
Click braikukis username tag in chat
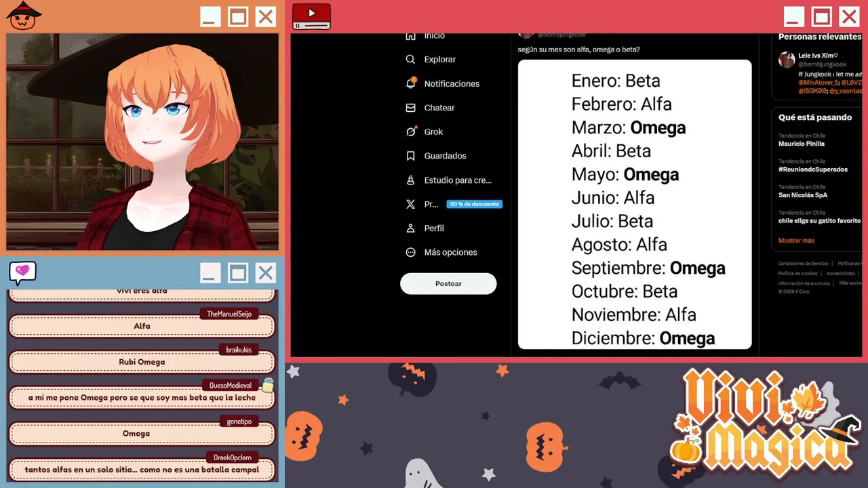[239, 350]
